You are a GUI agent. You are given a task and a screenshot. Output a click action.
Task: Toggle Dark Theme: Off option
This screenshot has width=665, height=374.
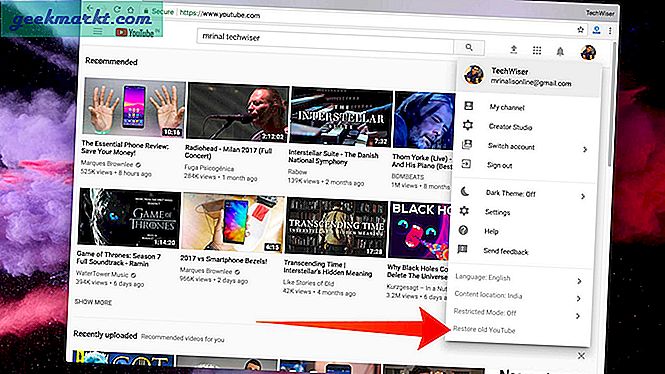point(510,193)
